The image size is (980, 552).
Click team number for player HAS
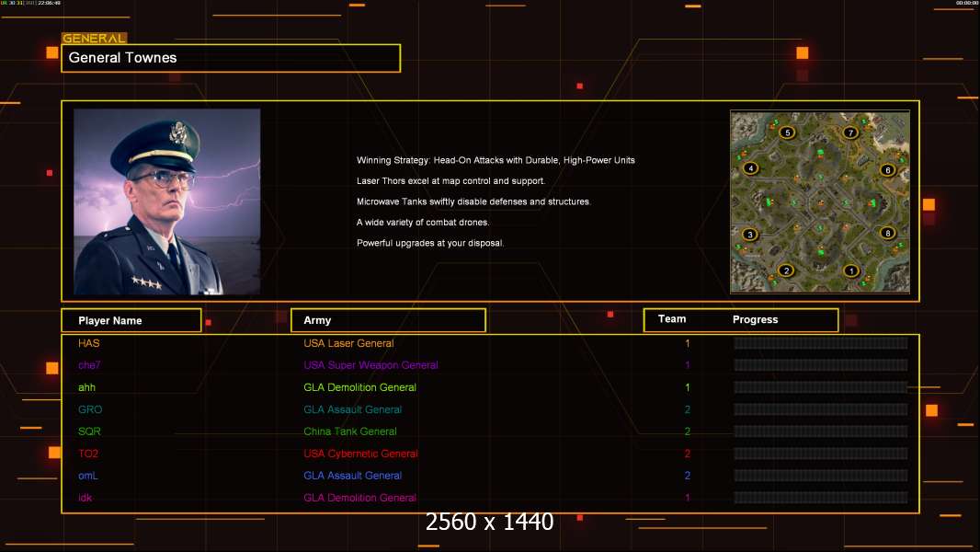click(x=688, y=343)
